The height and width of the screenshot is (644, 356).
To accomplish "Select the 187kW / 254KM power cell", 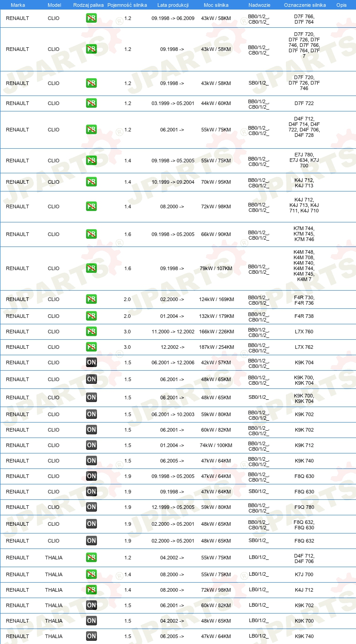I will click(216, 347).
